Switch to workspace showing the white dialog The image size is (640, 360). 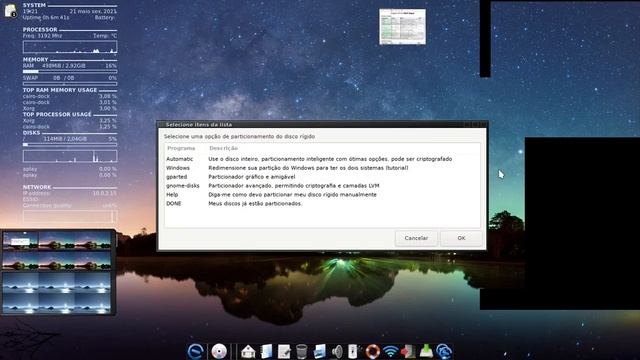tap(20, 241)
